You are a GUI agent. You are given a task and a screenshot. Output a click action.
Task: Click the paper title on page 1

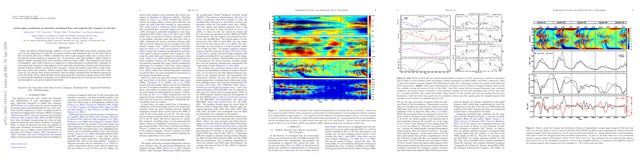point(64,28)
